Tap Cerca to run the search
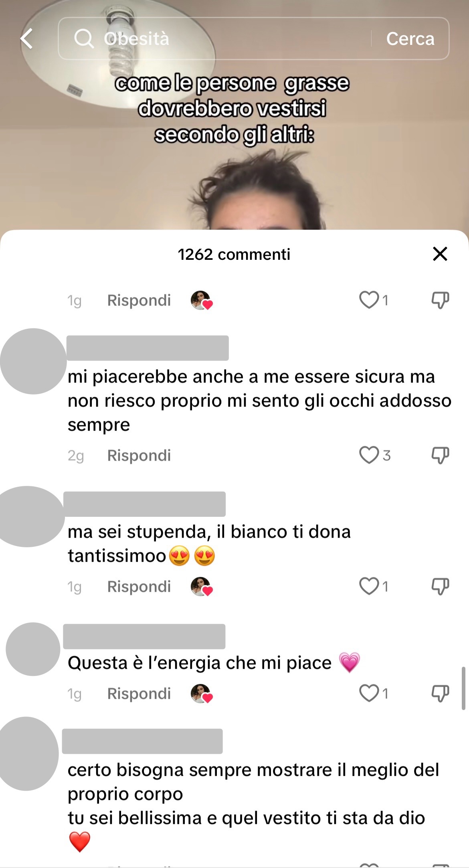 click(x=410, y=39)
